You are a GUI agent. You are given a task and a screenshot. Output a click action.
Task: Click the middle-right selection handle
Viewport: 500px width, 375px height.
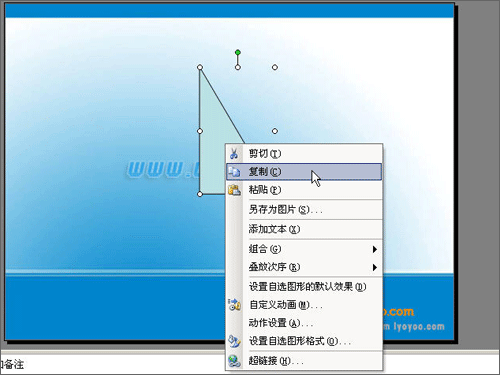[x=275, y=131]
